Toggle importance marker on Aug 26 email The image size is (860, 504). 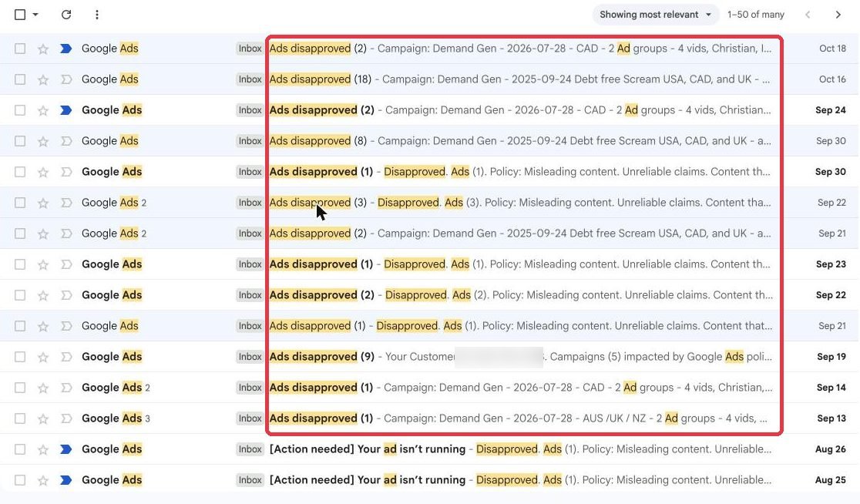tap(66, 450)
